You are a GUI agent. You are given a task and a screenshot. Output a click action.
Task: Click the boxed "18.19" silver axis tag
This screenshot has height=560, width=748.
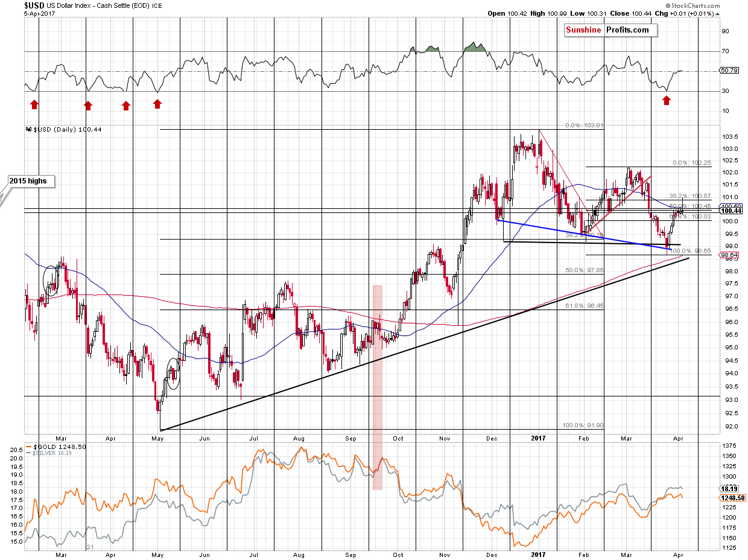pos(729,489)
